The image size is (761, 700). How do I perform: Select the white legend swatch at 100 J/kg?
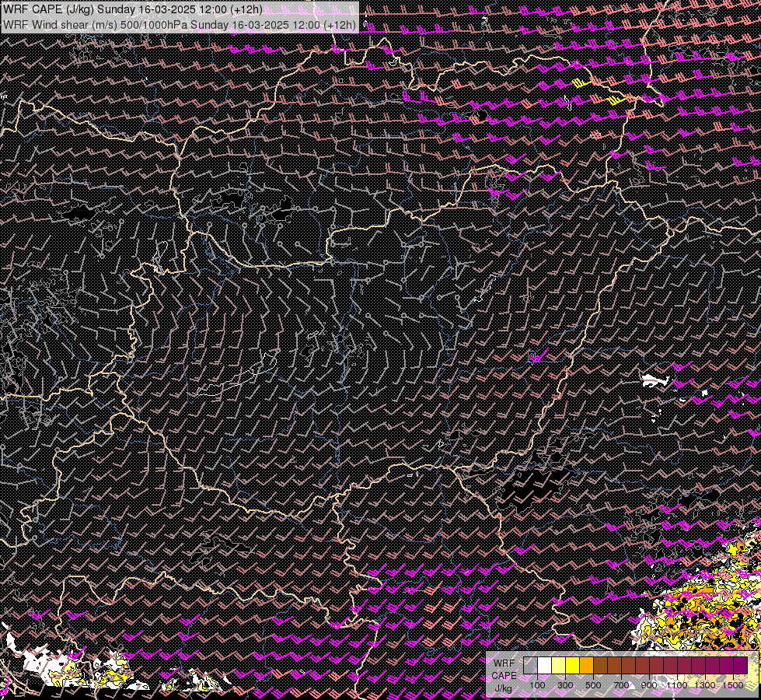pos(544,666)
